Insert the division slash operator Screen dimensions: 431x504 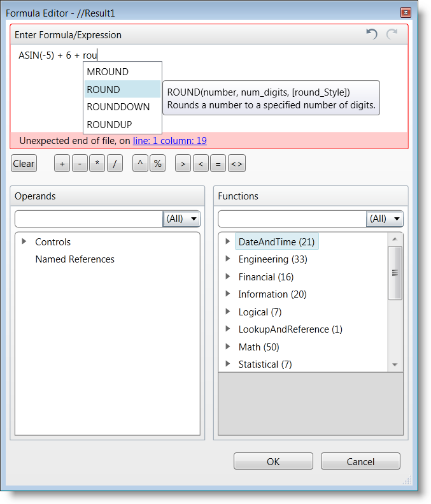pos(115,164)
